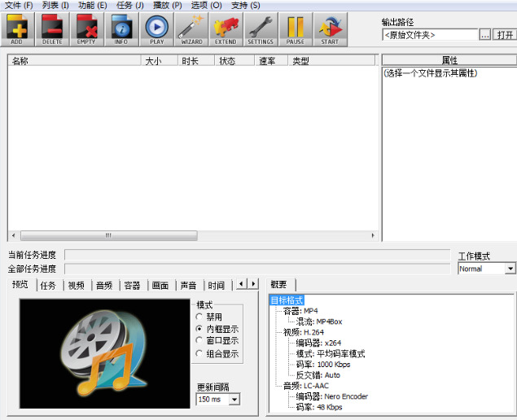Click the tab strip left scroll arrow
This screenshot has height=420, width=517.
click(x=242, y=284)
